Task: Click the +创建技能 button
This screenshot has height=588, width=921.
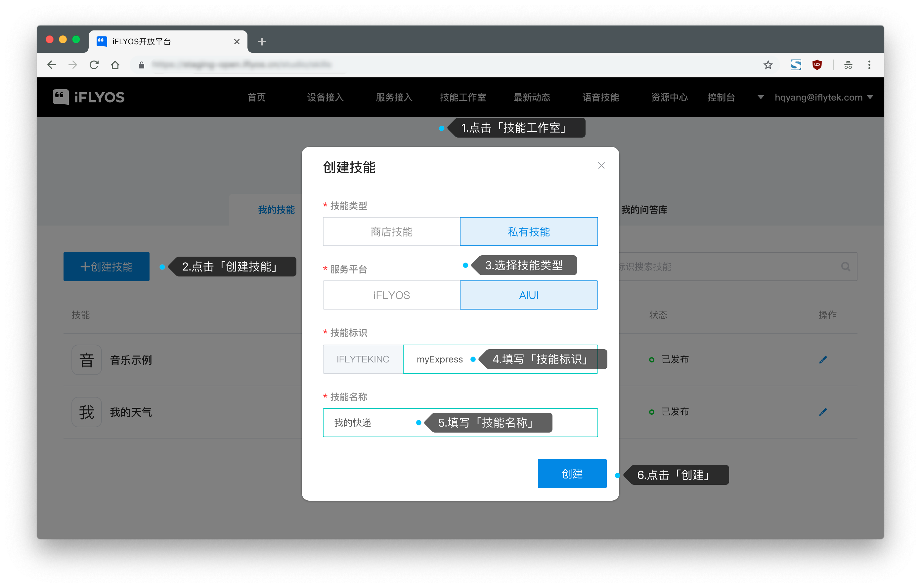Action: pos(106,267)
